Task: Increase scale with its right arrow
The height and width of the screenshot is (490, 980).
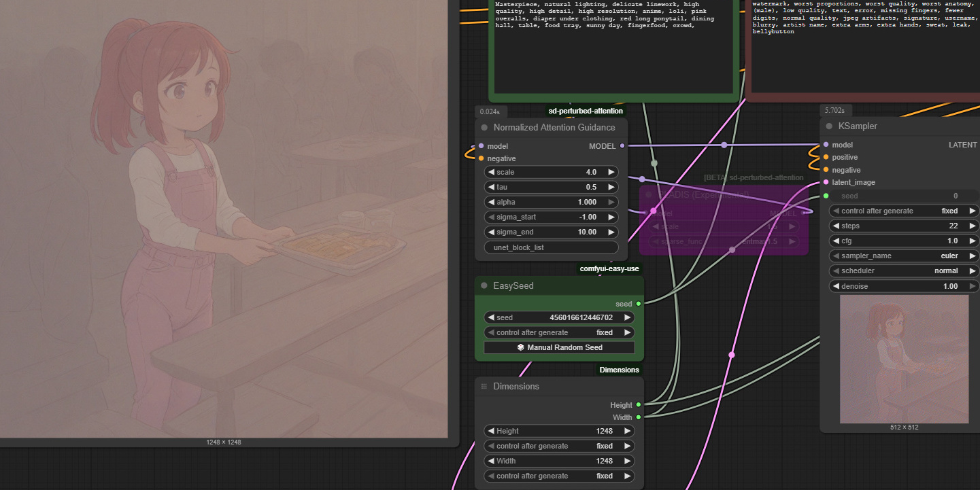Action: [611, 172]
